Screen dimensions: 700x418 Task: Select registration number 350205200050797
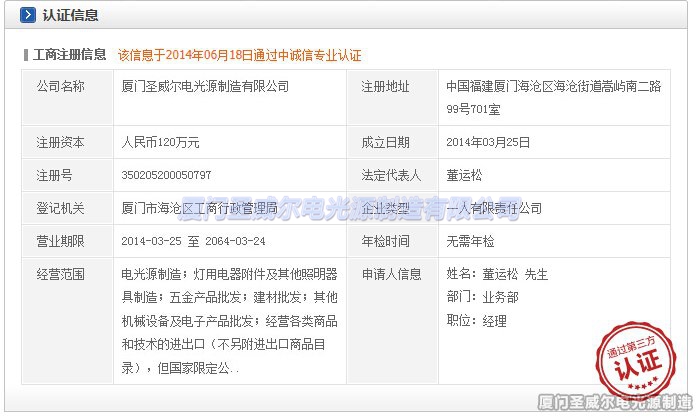(x=166, y=175)
